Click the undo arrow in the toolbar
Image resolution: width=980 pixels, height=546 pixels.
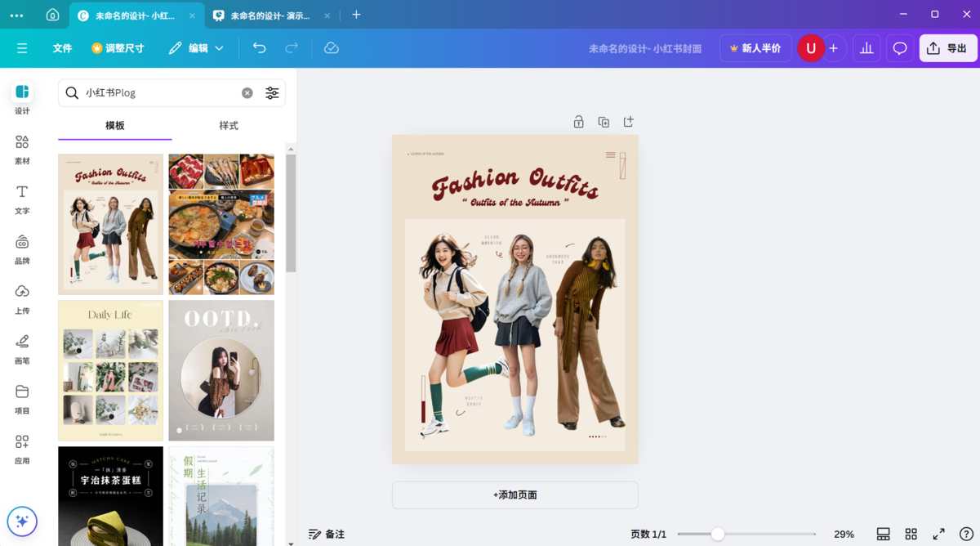click(259, 48)
